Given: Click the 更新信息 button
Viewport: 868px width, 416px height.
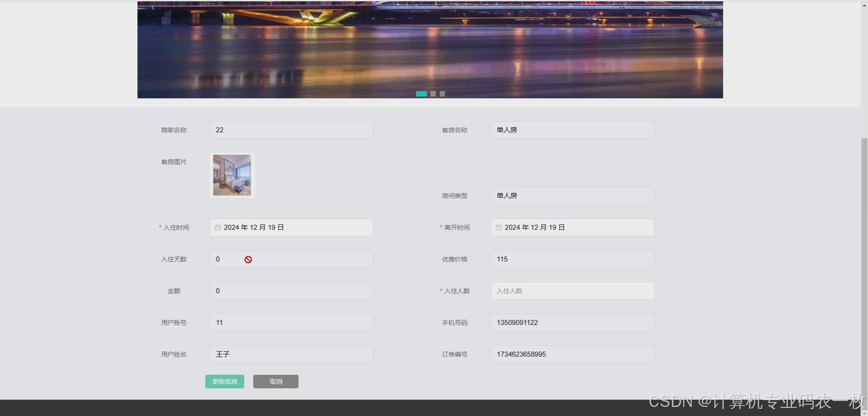Looking at the screenshot, I should click(225, 382).
